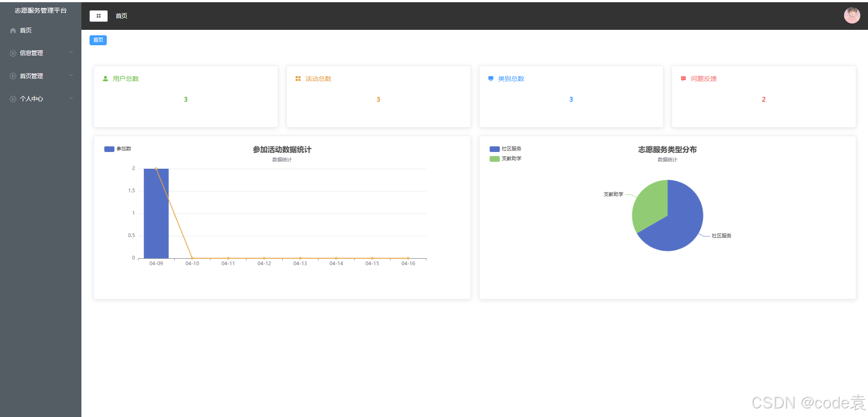Click the 04-09 blue bar in chart
868x417 pixels.
tap(156, 213)
